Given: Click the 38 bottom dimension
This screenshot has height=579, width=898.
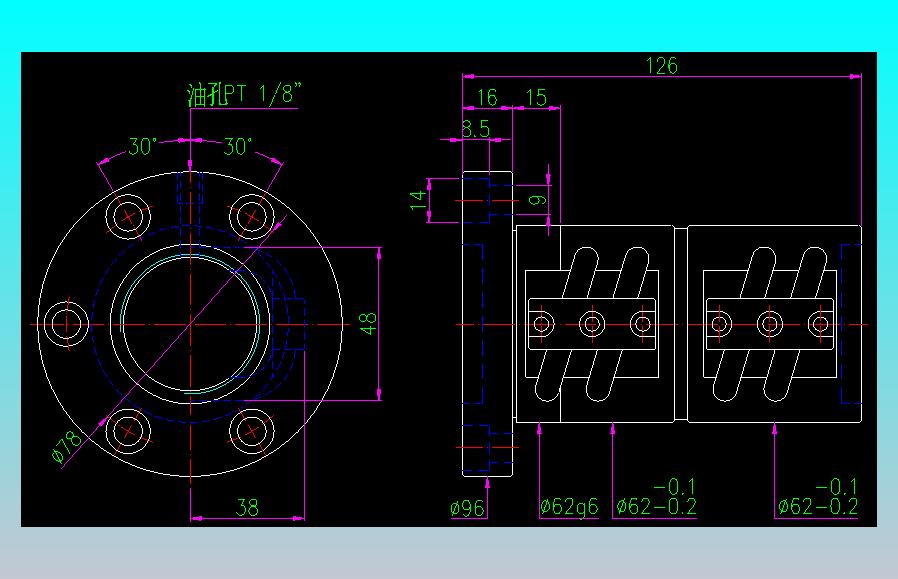Looking at the screenshot, I should (247, 507).
